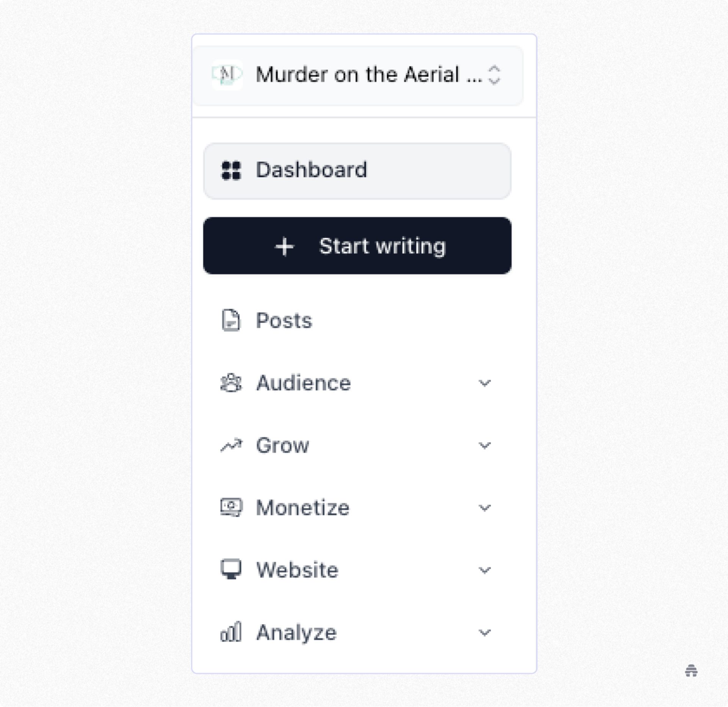Image resolution: width=728 pixels, height=707 pixels.
Task: Open the Dashboard page
Action: click(x=356, y=171)
